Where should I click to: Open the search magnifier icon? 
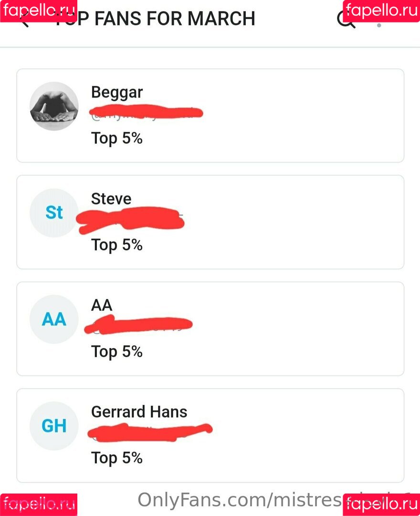(x=346, y=21)
